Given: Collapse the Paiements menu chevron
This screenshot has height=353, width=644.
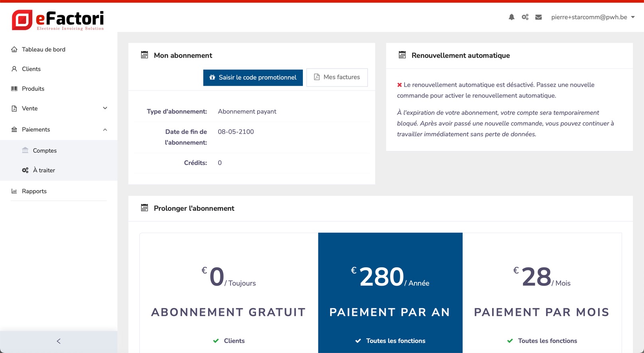Looking at the screenshot, I should click(105, 129).
